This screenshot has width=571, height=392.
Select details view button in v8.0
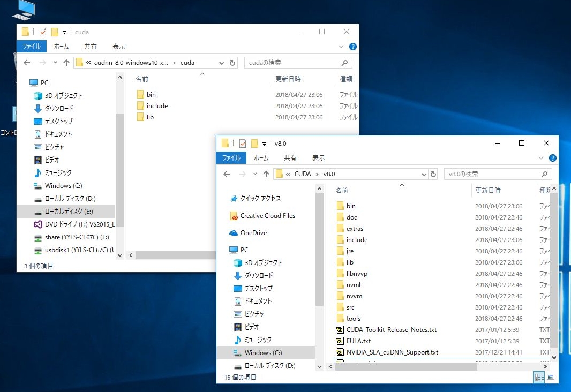(539, 377)
